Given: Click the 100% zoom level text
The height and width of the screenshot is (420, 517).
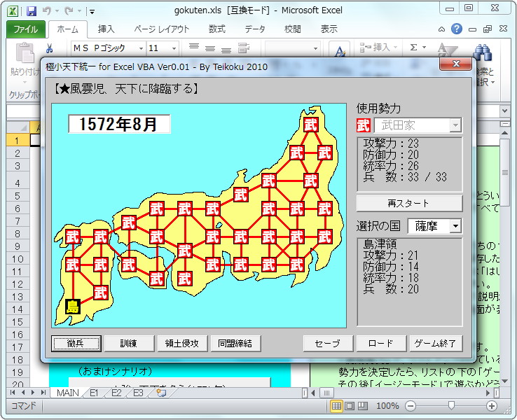Looking at the screenshot, I should [x=387, y=406].
